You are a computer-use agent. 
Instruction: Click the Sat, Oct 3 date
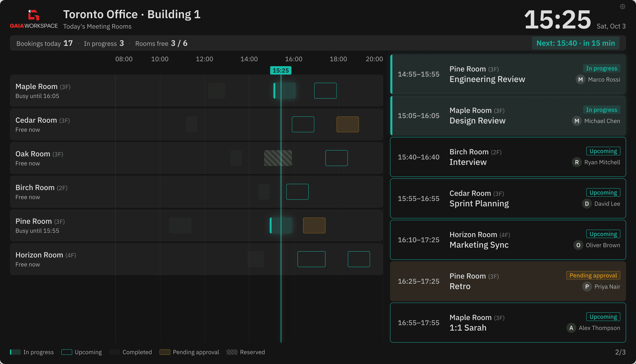point(611,26)
